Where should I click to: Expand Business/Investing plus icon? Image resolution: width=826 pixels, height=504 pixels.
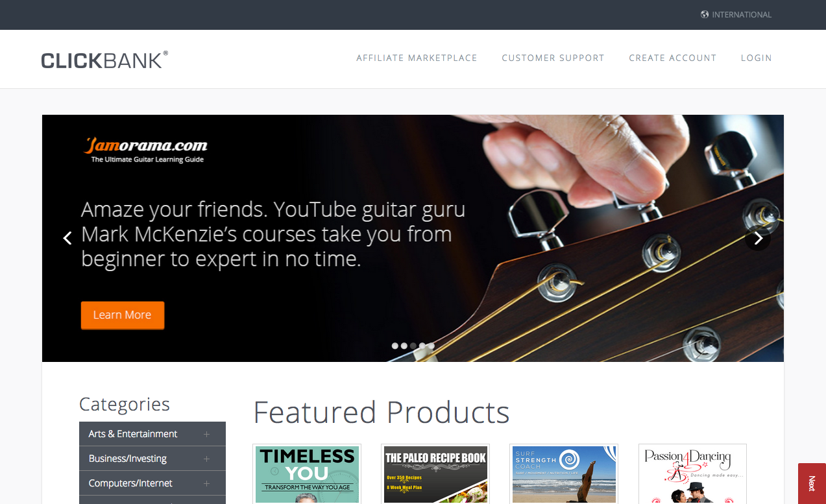(206, 459)
